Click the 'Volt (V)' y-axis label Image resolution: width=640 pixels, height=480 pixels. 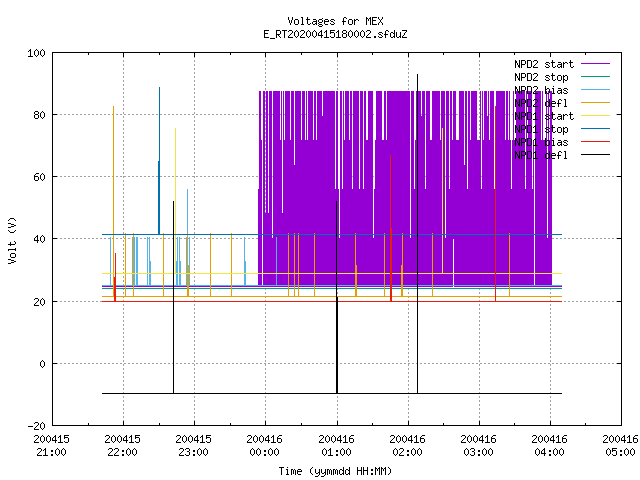click(x=12, y=240)
